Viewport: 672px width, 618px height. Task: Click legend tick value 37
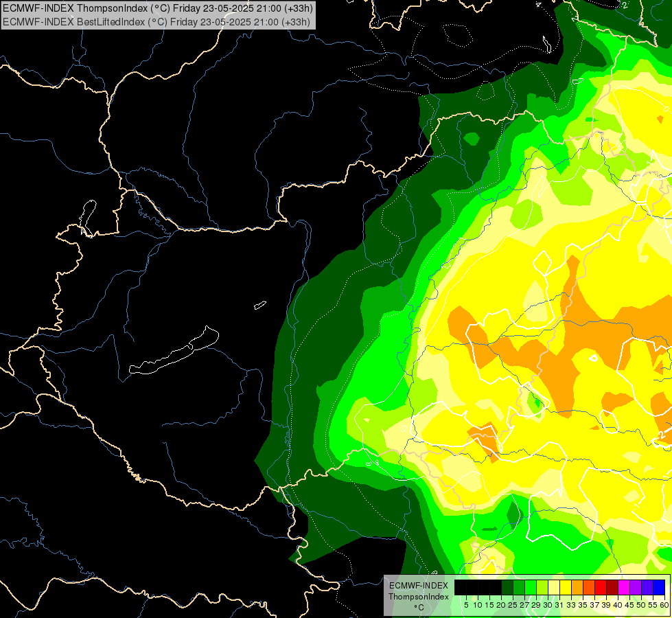[594, 605]
